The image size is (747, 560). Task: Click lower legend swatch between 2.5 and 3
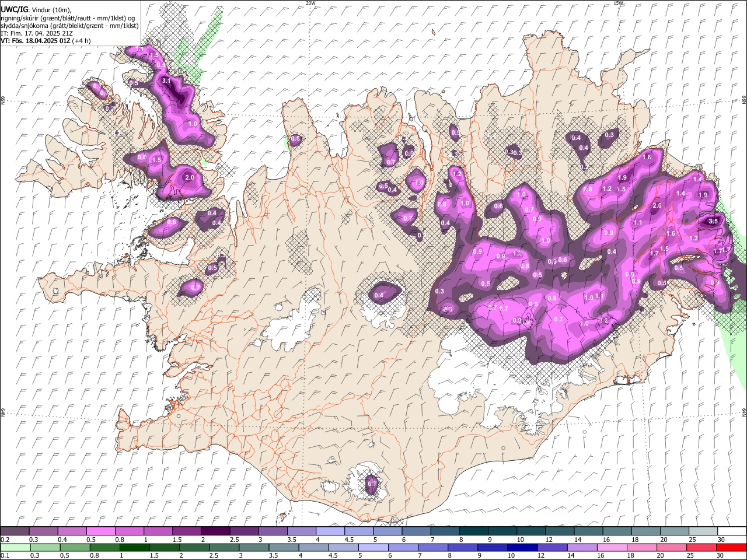coord(224,547)
